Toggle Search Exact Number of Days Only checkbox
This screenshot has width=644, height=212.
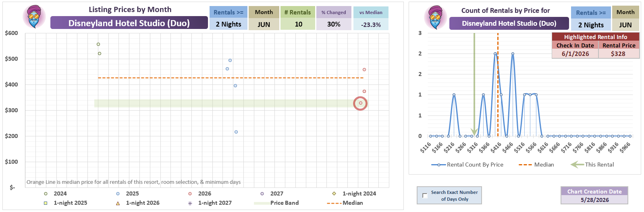425,196
